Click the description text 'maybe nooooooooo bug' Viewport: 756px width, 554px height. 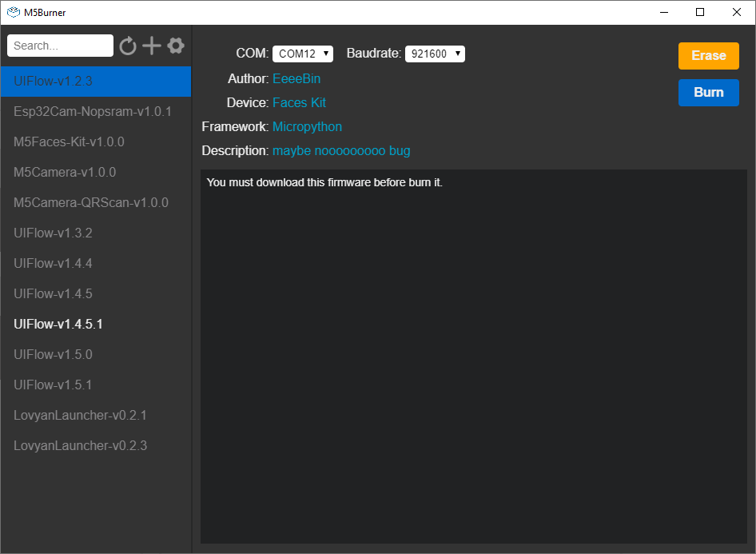click(341, 151)
